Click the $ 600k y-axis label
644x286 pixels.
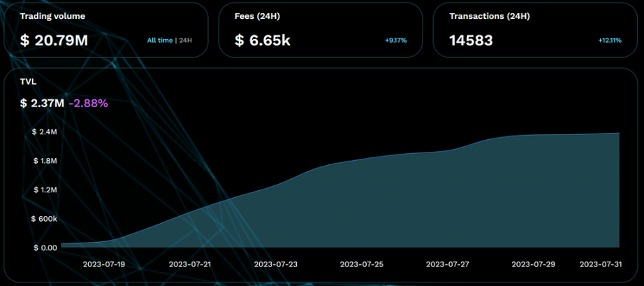pyautogui.click(x=44, y=219)
